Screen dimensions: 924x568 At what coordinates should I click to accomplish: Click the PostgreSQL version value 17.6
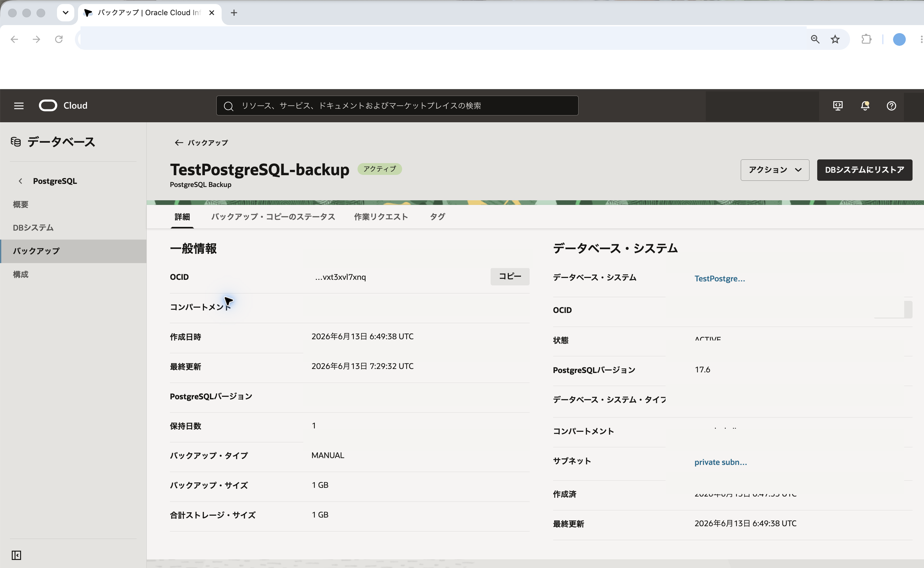[702, 370]
